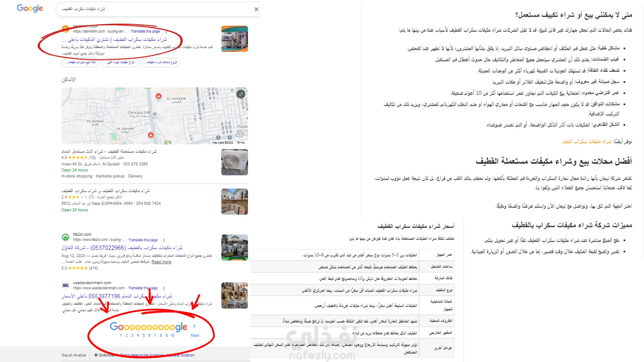The width and height of the screenshot is (644, 362).
Task: Go to results page 6
Action: 149,336
